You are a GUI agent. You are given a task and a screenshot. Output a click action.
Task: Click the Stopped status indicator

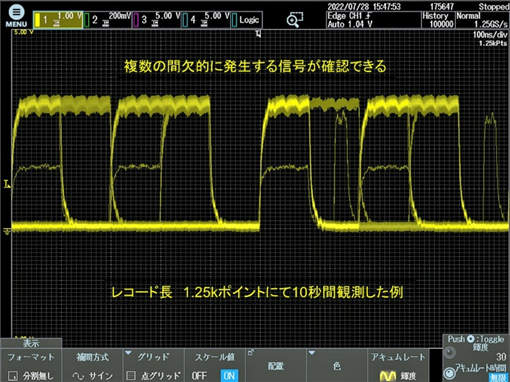[494, 6]
